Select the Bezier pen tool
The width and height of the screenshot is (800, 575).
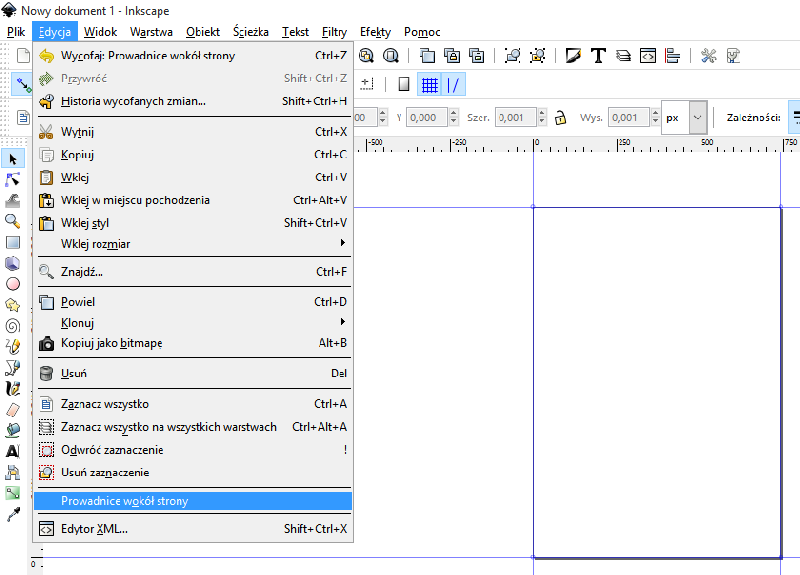[x=13, y=368]
